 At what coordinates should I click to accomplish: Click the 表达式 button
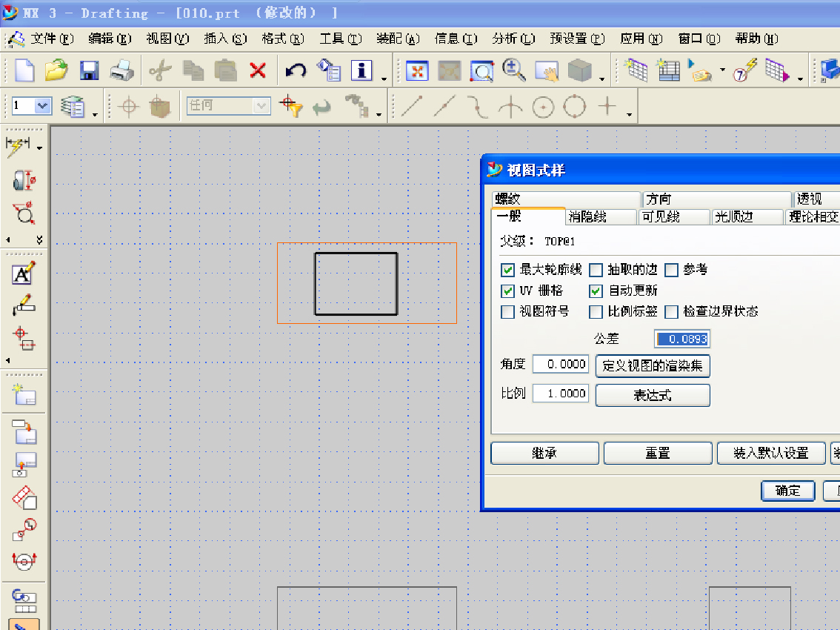pyautogui.click(x=653, y=395)
